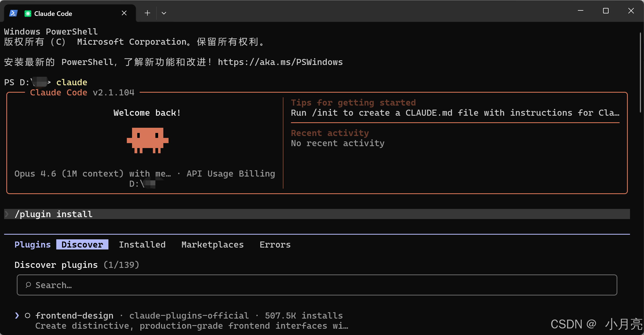Screen dimensions: 644x335
Task: Open the https://aka.ms/PSWindows link
Action: coord(280,62)
